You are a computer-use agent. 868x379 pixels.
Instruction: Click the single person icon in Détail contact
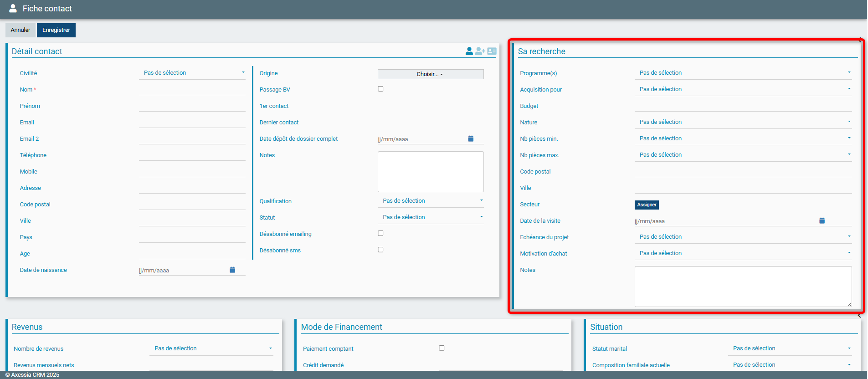[469, 51]
